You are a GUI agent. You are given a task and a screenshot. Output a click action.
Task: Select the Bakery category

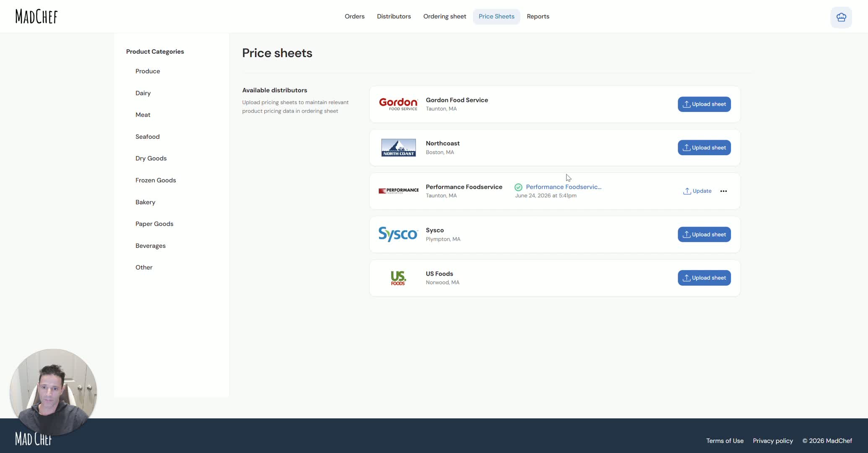click(145, 202)
